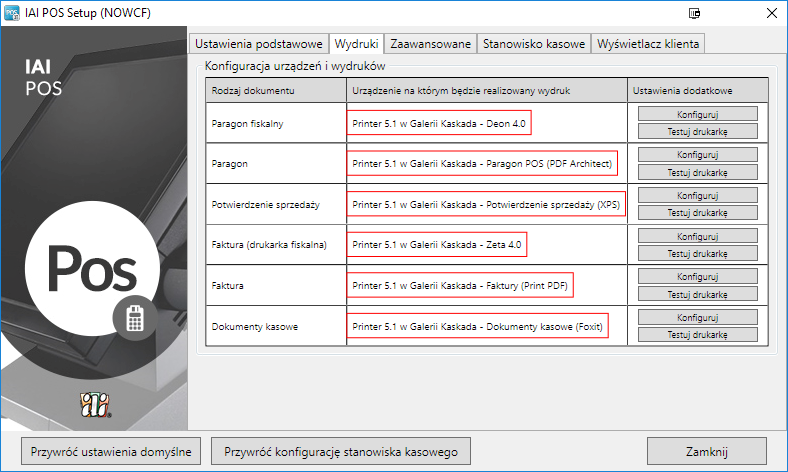
Task: Click the Rodzaj dokumentu column header
Action: click(276, 90)
